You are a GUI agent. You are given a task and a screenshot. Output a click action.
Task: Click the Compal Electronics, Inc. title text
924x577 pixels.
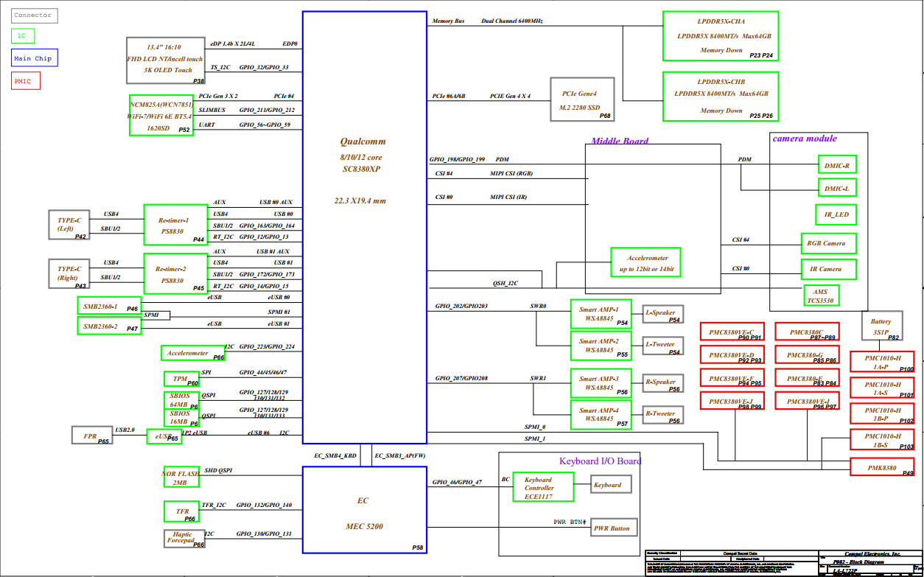[x=872, y=553]
